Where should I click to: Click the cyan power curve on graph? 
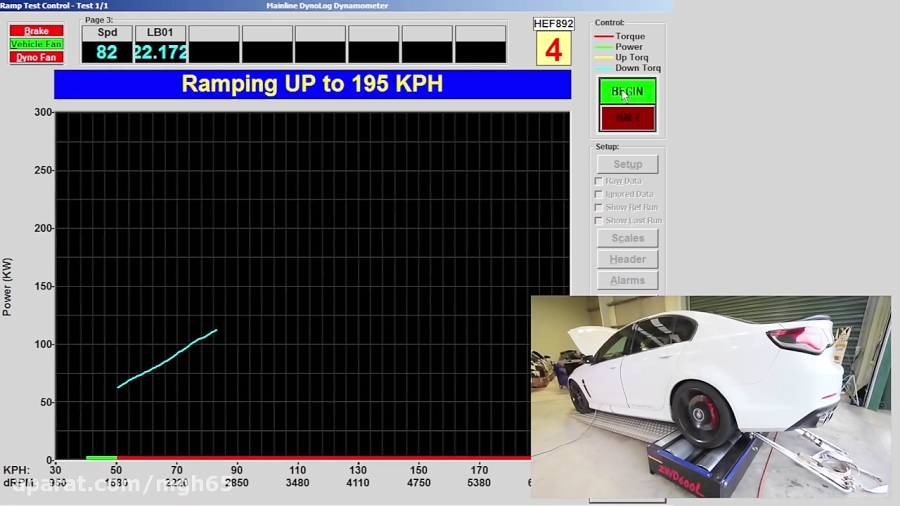click(x=167, y=359)
